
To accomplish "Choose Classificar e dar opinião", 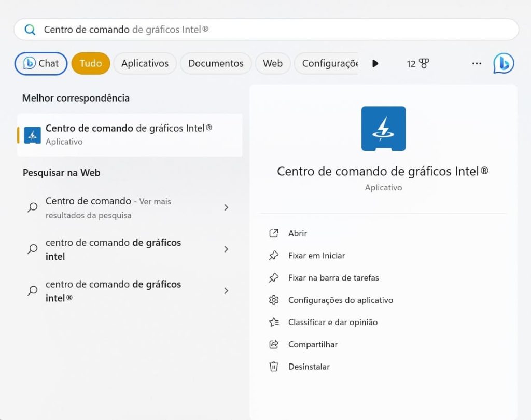I will pyautogui.click(x=333, y=323).
